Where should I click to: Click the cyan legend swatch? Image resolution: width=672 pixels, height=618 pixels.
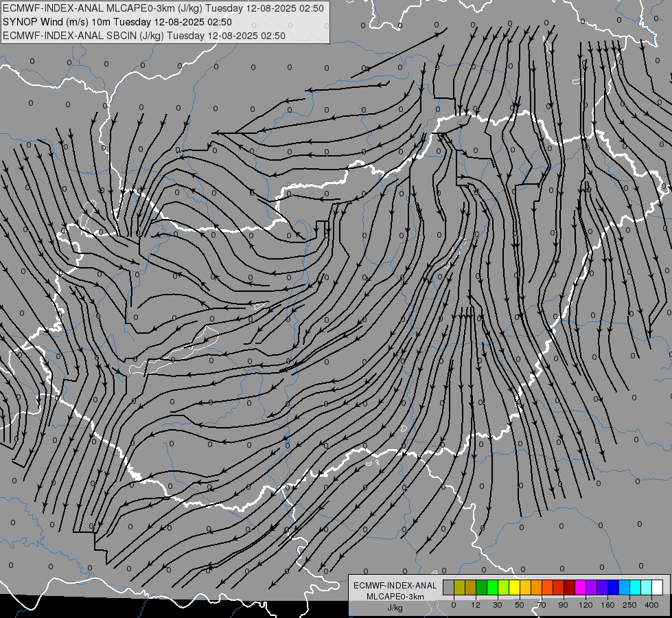pos(636,587)
